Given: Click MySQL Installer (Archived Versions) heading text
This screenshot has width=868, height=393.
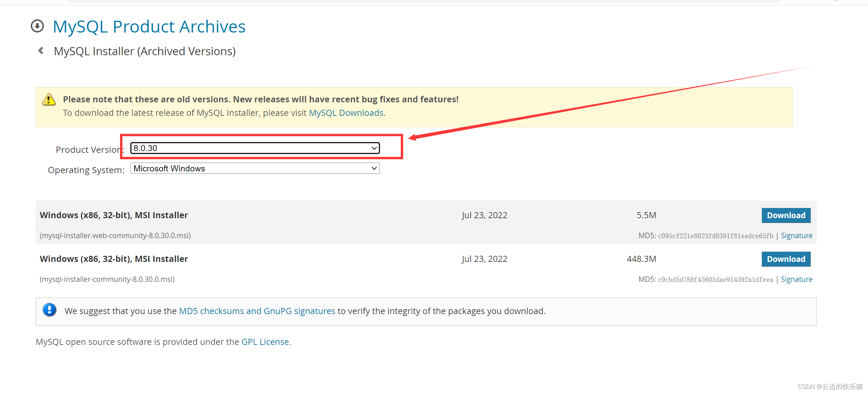Looking at the screenshot, I should tap(145, 51).
